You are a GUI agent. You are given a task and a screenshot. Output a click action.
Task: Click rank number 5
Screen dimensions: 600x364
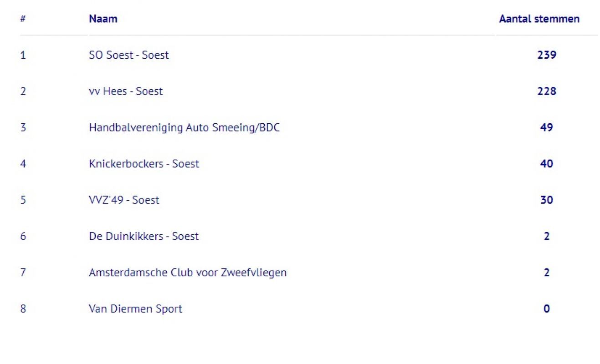click(x=23, y=200)
